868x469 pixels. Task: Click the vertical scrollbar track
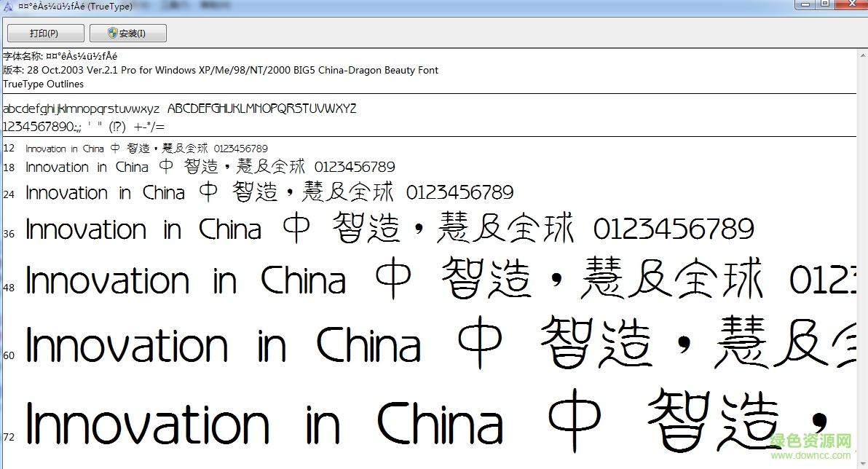(863, 255)
